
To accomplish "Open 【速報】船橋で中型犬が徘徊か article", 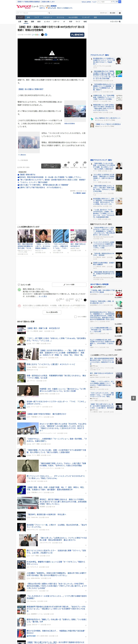I will click(x=46, y=414).
